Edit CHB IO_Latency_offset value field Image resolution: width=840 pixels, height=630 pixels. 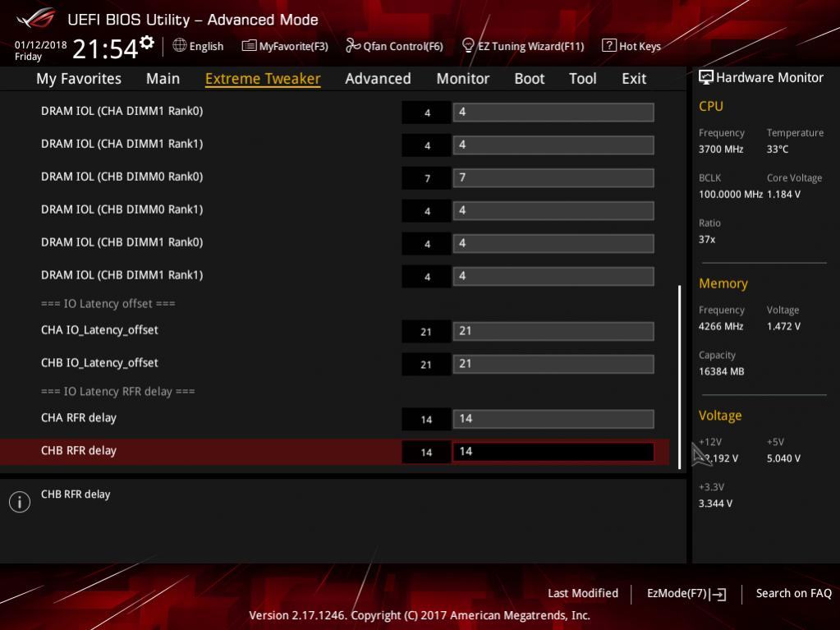tap(553, 364)
